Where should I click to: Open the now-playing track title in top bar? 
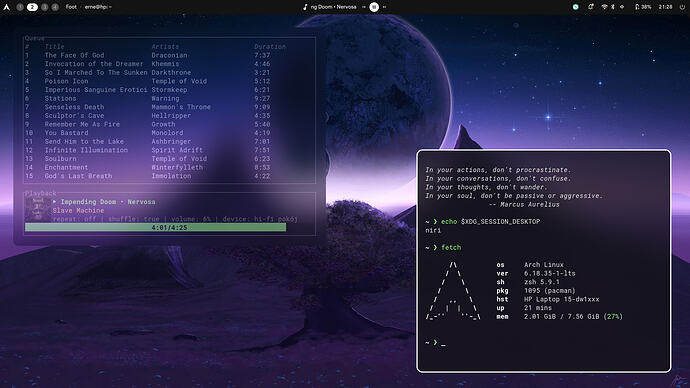click(x=334, y=7)
